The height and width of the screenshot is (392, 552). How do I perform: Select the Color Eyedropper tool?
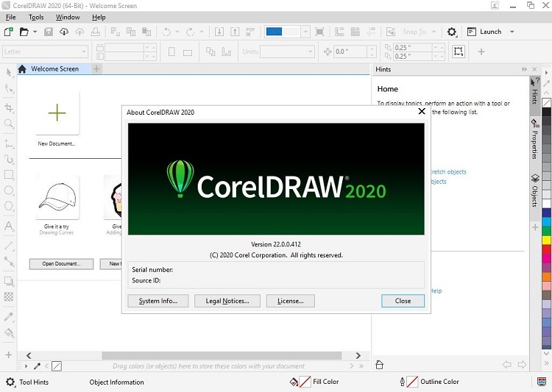9,317
